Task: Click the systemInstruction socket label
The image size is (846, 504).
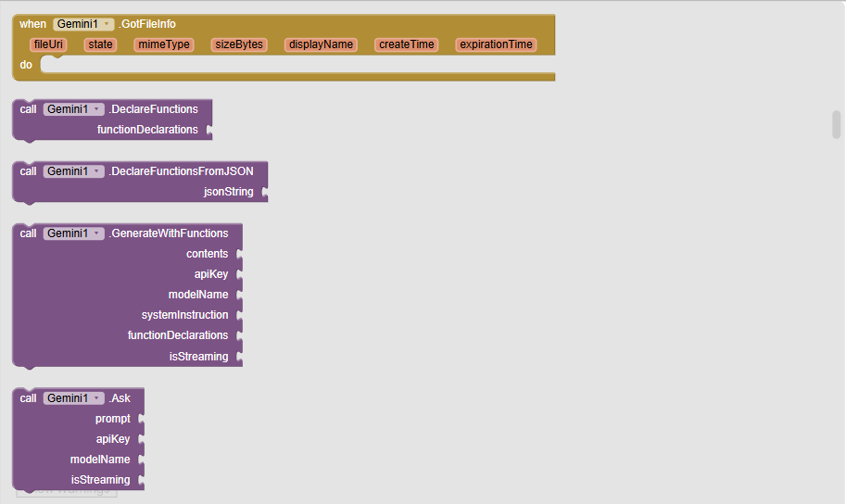Action: click(184, 315)
